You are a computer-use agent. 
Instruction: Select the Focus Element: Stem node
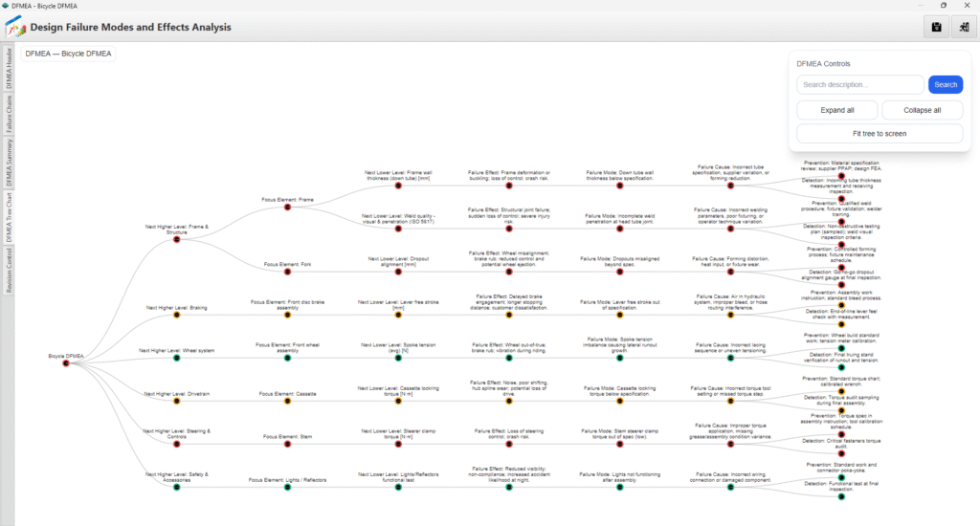click(287, 444)
